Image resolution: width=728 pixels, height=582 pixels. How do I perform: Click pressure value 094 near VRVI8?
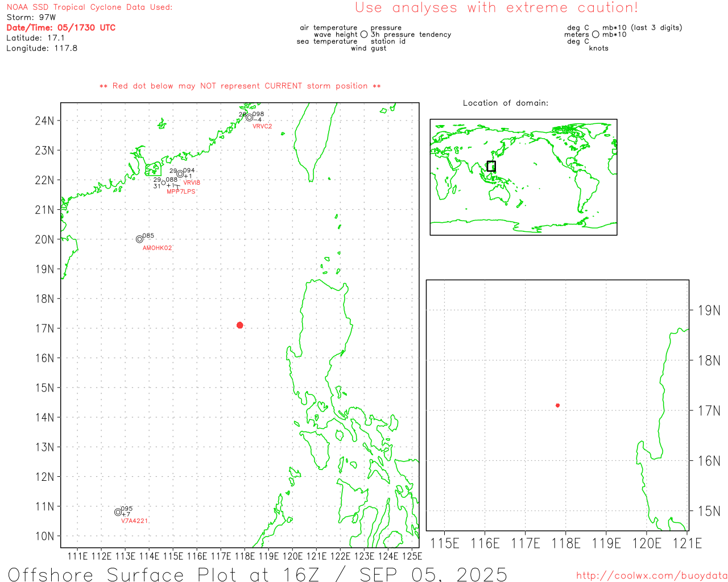click(x=189, y=171)
